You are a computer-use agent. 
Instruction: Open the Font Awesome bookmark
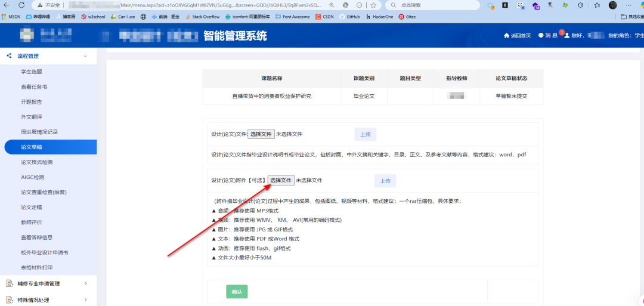pyautogui.click(x=293, y=17)
